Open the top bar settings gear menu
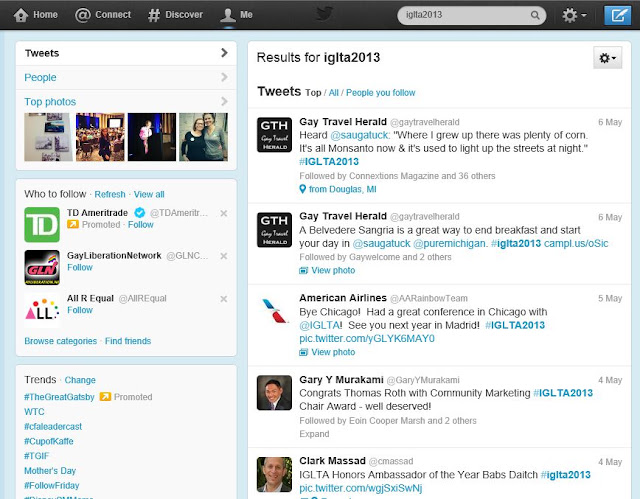The image size is (640, 499). pyautogui.click(x=574, y=16)
